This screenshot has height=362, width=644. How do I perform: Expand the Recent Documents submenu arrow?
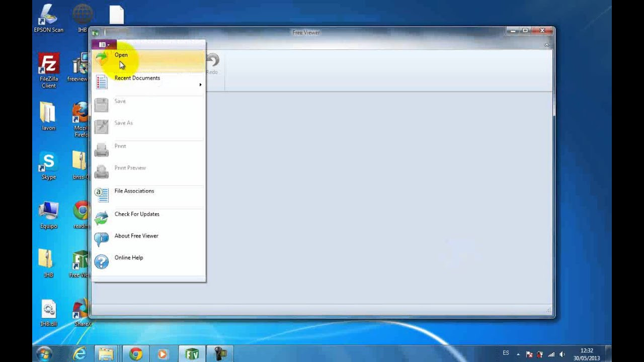click(200, 84)
